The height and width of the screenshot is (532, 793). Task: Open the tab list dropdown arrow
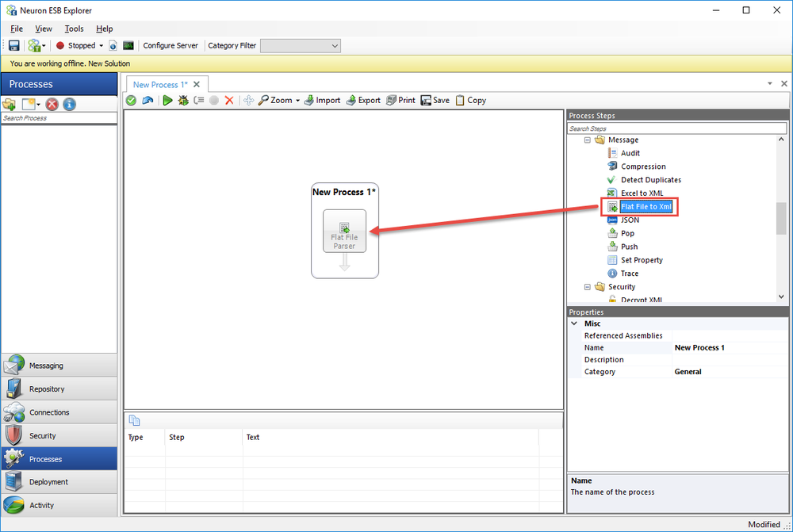pos(770,83)
